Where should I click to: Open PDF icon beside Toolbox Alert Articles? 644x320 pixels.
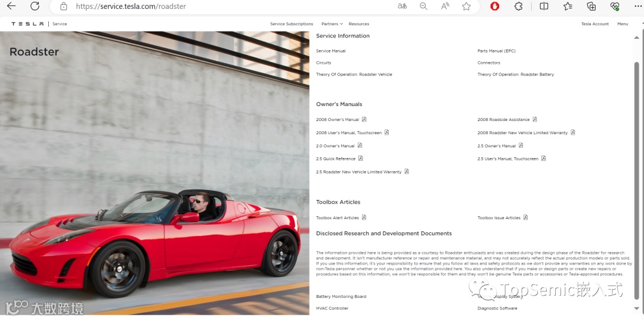(364, 218)
